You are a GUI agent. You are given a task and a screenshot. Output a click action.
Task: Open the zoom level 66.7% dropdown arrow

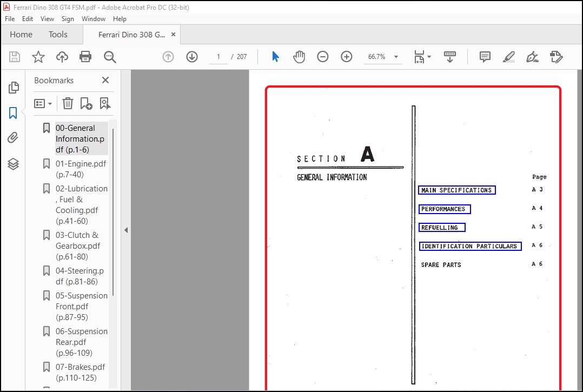(396, 57)
